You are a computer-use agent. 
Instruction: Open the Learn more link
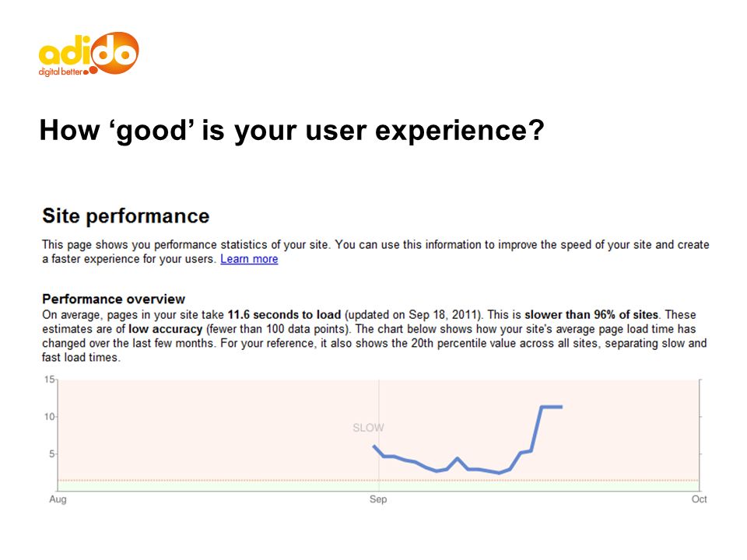pyautogui.click(x=249, y=259)
